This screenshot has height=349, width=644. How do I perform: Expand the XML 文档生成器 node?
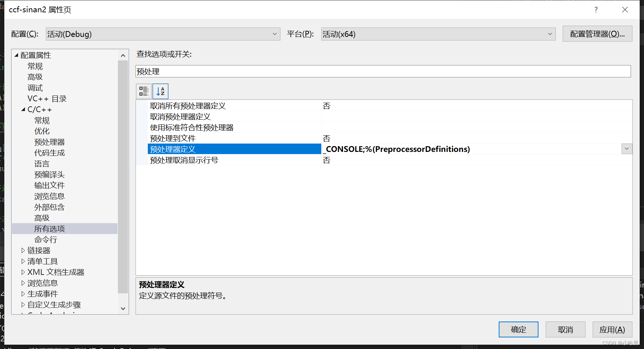tap(23, 272)
